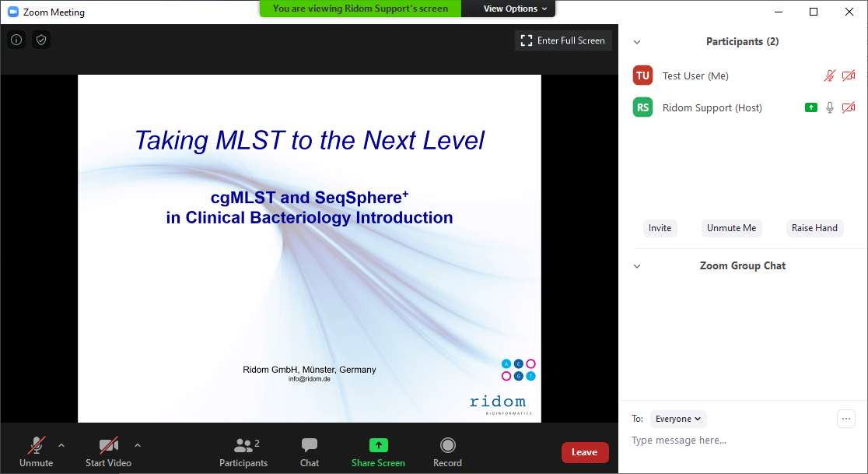Open the View Options dropdown
Image resolution: width=868 pixels, height=474 pixels.
515,9
